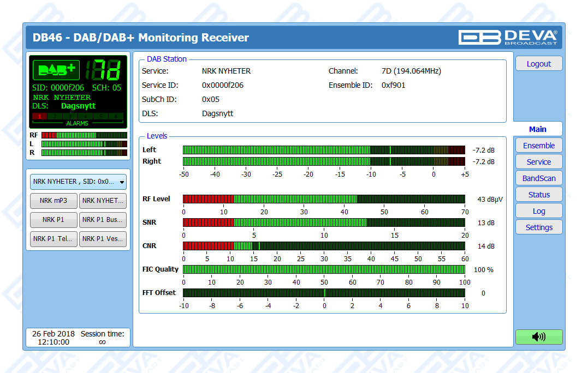
Task: Click alarm indicator number 1
Action: pos(40,117)
